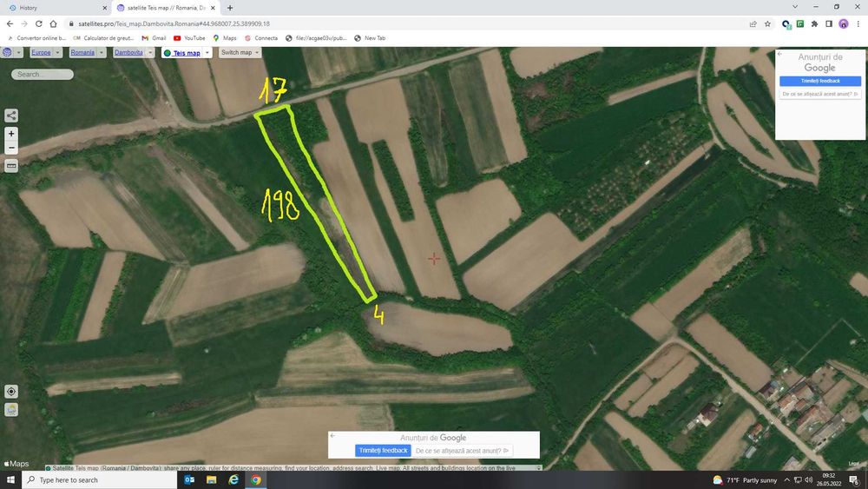Expand the Europe dropdown arrow
Image resolution: width=868 pixels, height=489 pixels.
[57, 53]
